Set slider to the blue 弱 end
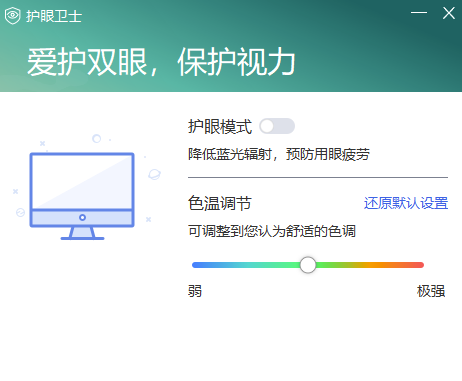Image resolution: width=462 pixels, height=381 pixels. click(x=195, y=265)
